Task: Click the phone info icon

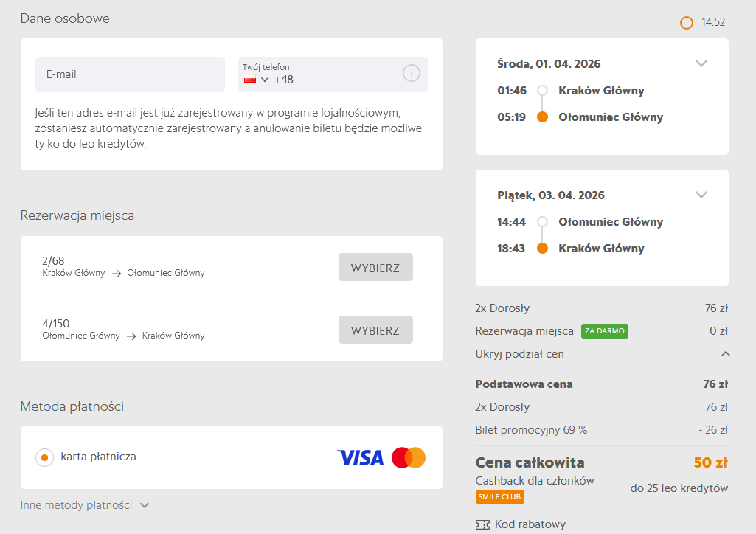Action: click(x=411, y=73)
